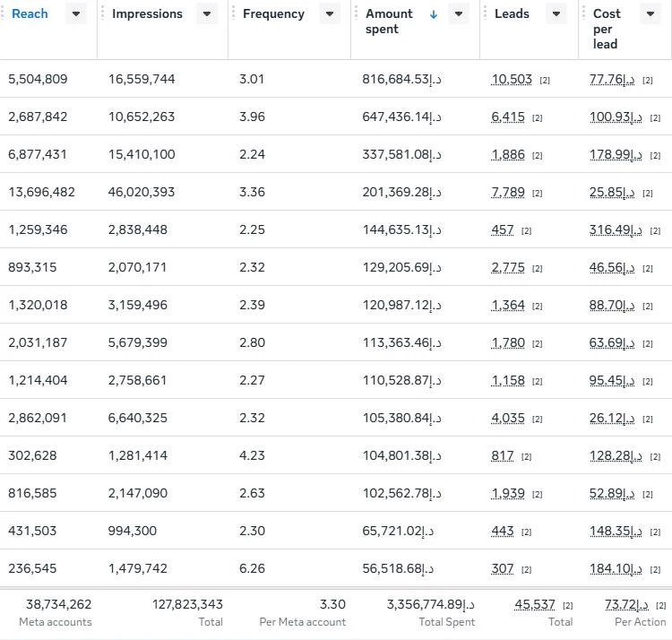Click the 184.10 cost per lead value
The image size is (672, 640).
click(x=616, y=569)
